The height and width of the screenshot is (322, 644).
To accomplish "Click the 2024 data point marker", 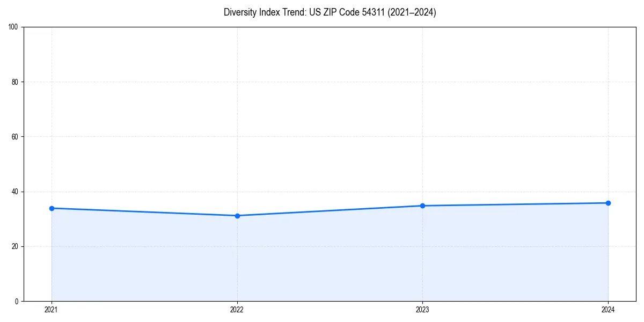I will click(608, 203).
